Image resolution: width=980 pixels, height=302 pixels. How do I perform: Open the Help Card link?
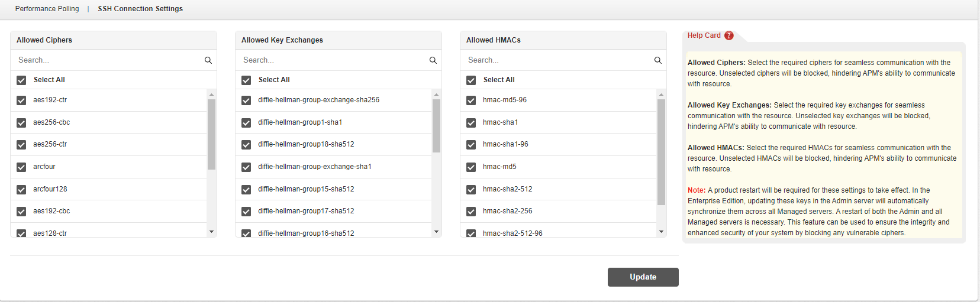[704, 35]
